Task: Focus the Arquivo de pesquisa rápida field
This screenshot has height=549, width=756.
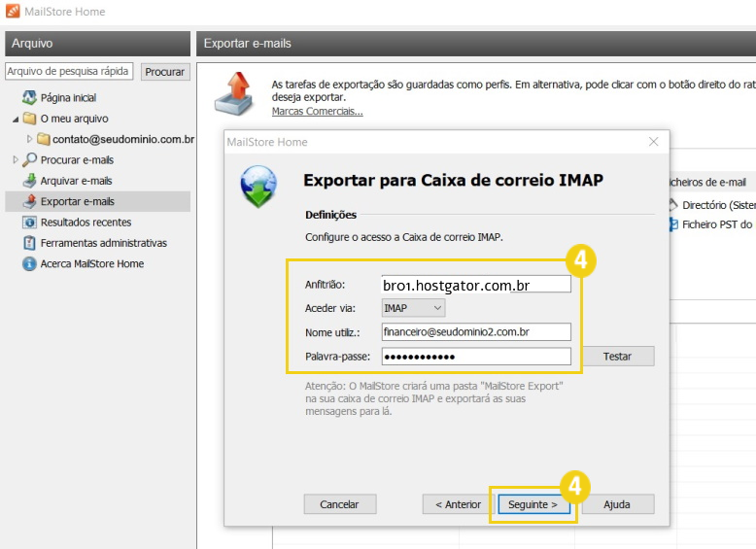Action: 69,71
